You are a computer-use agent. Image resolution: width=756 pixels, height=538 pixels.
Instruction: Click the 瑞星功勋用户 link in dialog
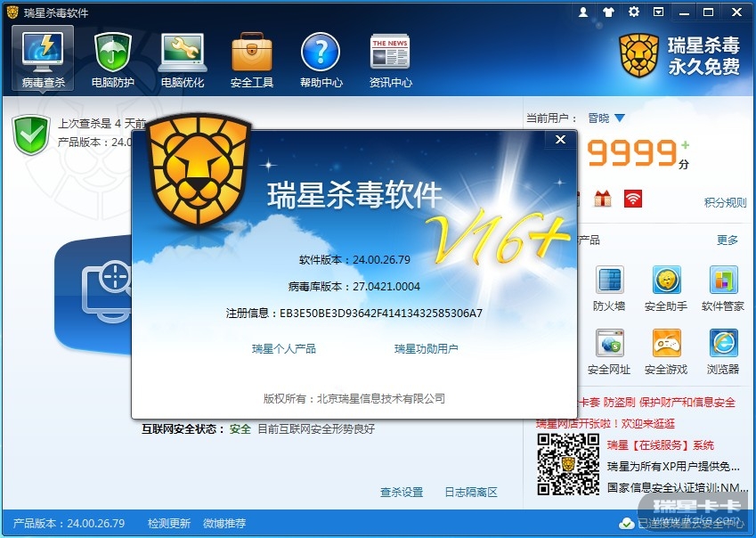point(427,348)
